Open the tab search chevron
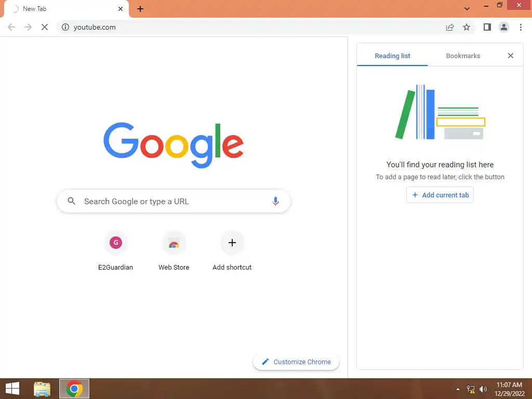 (x=467, y=9)
